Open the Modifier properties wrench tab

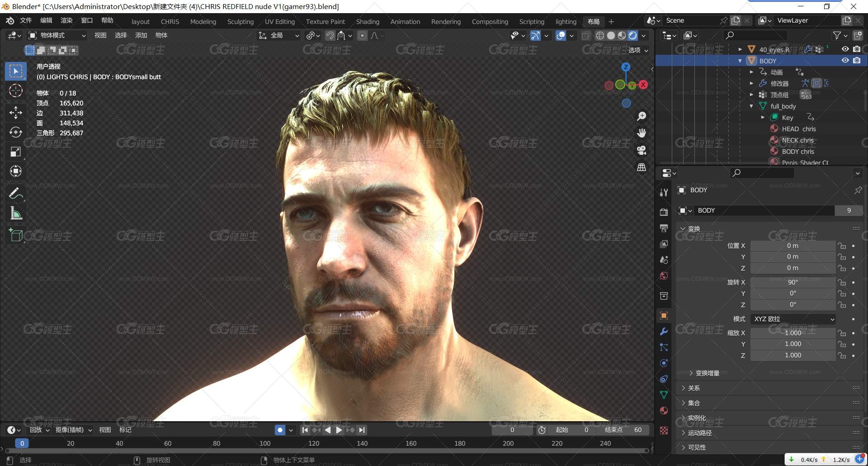tap(664, 331)
